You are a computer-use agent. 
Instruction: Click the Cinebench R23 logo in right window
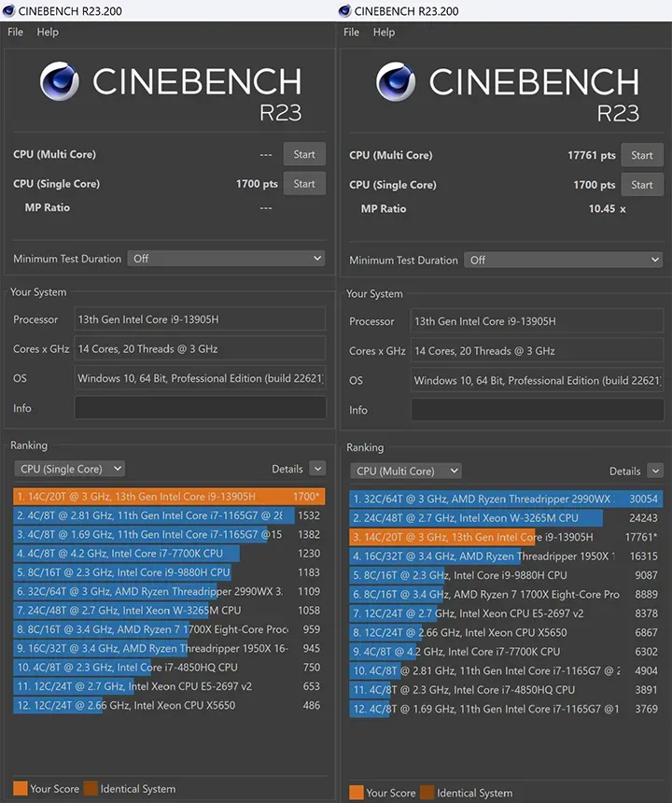(x=507, y=92)
